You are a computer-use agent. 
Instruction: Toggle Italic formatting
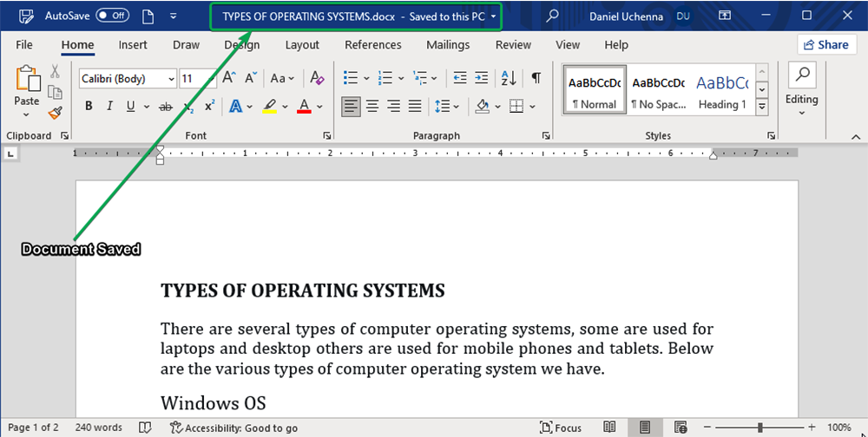109,106
